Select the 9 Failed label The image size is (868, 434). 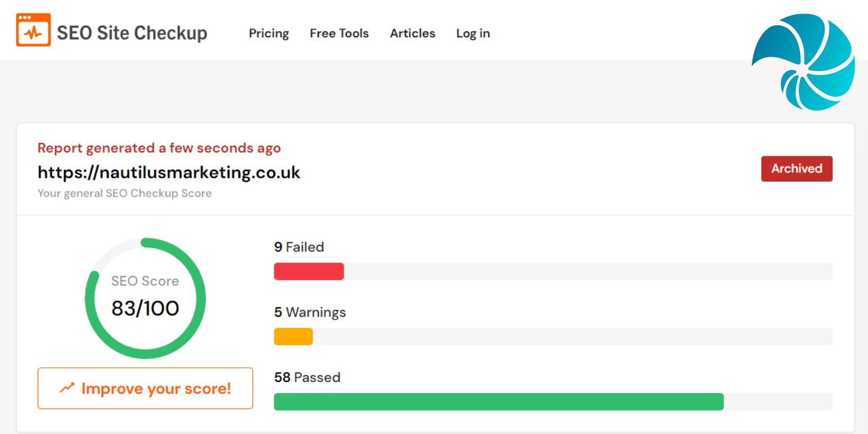tap(299, 247)
